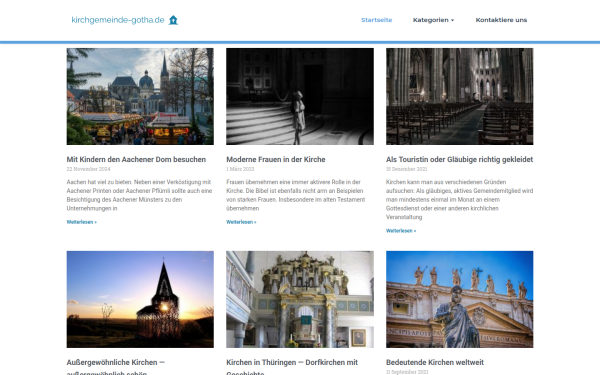Click the date '25 Dezember 2021'
Screen dimensions: 600x375
406,169
